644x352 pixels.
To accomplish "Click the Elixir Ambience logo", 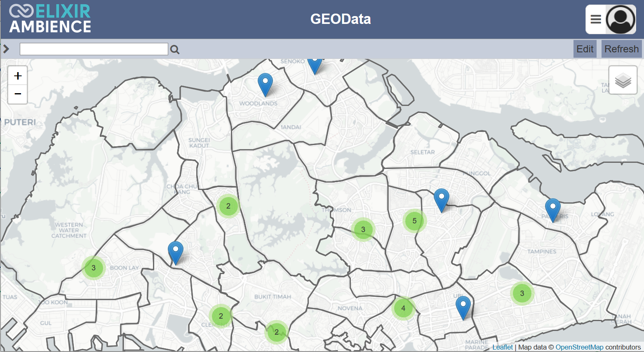I will (50, 19).
